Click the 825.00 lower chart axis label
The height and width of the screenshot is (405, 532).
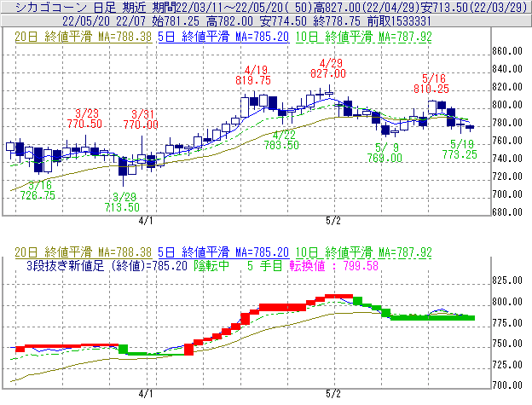tap(507, 281)
